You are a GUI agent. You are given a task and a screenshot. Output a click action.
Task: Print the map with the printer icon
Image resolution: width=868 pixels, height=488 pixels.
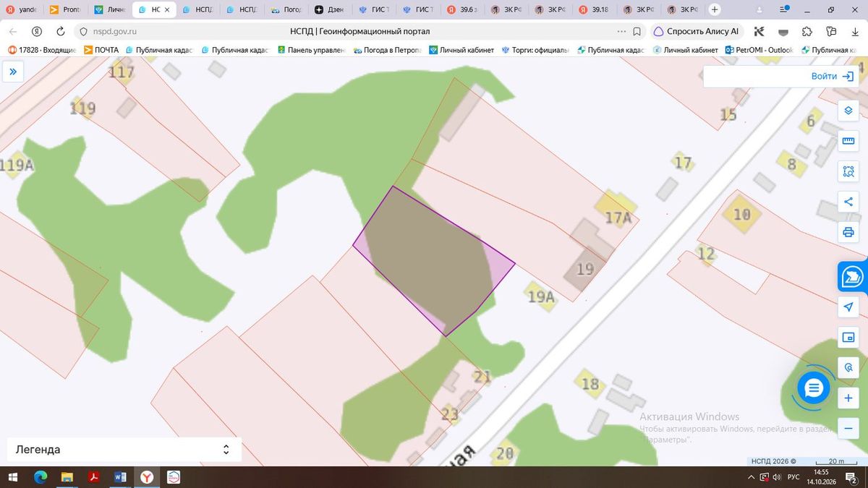click(x=848, y=232)
